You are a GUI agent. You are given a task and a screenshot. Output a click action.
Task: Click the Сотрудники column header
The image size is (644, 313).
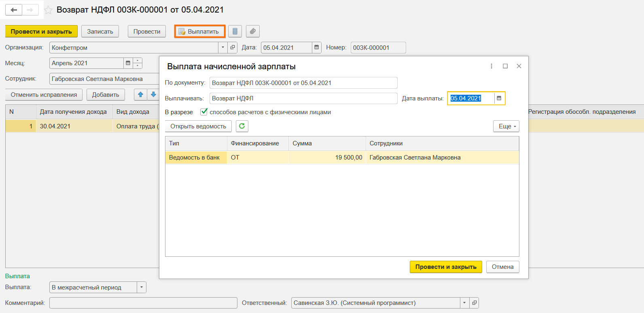coord(442,143)
